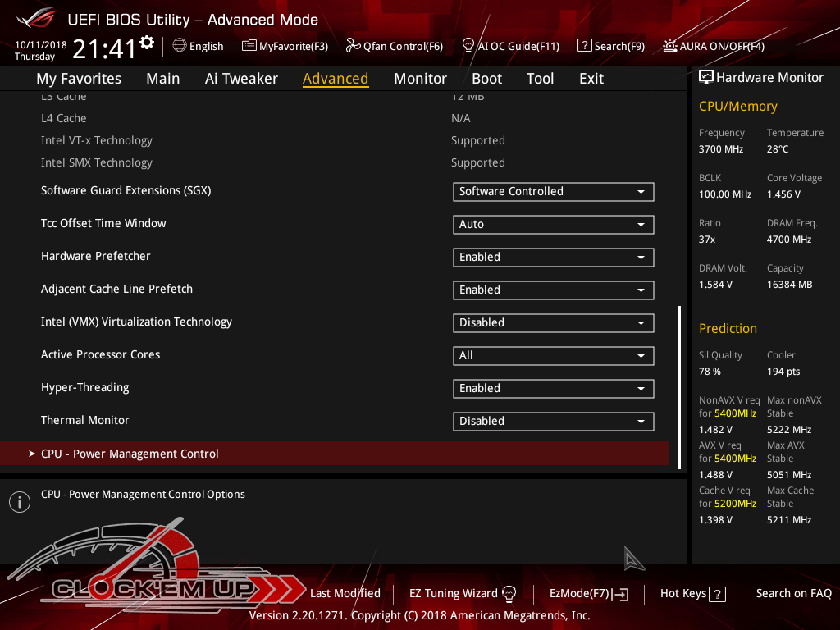The width and height of the screenshot is (840, 630).
Task: Click the Hot Keys question mark icon
Action: [717, 594]
